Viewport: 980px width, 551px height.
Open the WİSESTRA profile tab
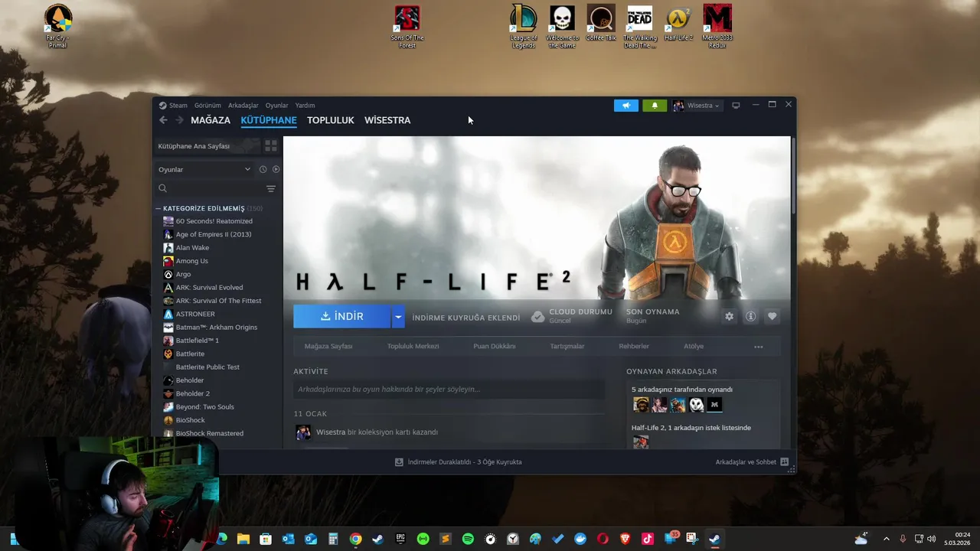point(387,120)
